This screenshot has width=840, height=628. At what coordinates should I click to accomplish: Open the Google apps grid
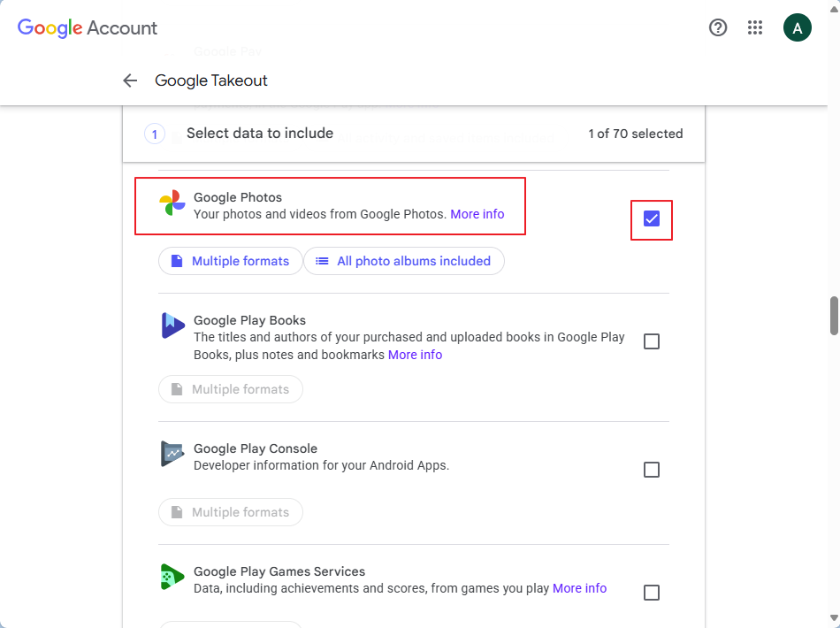(x=755, y=27)
